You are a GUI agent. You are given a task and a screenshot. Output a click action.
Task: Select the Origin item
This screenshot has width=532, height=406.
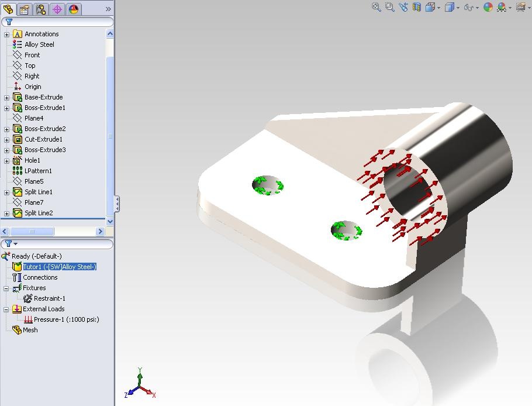tap(33, 87)
